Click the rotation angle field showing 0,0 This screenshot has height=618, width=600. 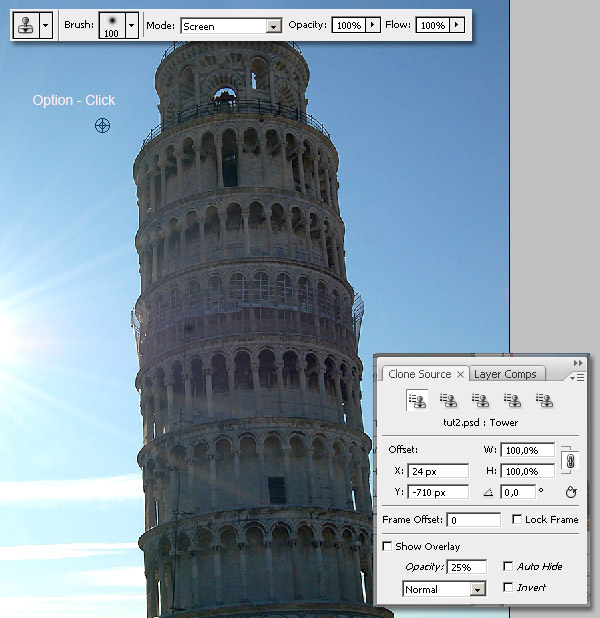[518, 492]
